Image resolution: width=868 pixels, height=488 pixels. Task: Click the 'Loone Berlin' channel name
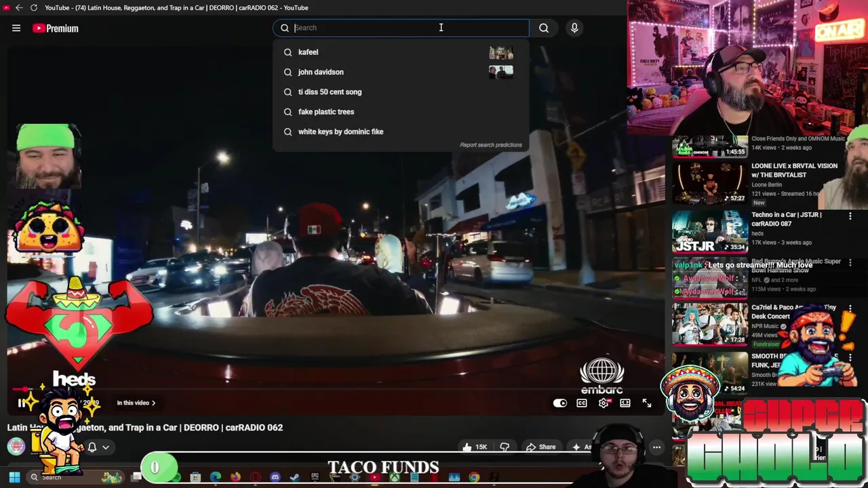tap(766, 184)
